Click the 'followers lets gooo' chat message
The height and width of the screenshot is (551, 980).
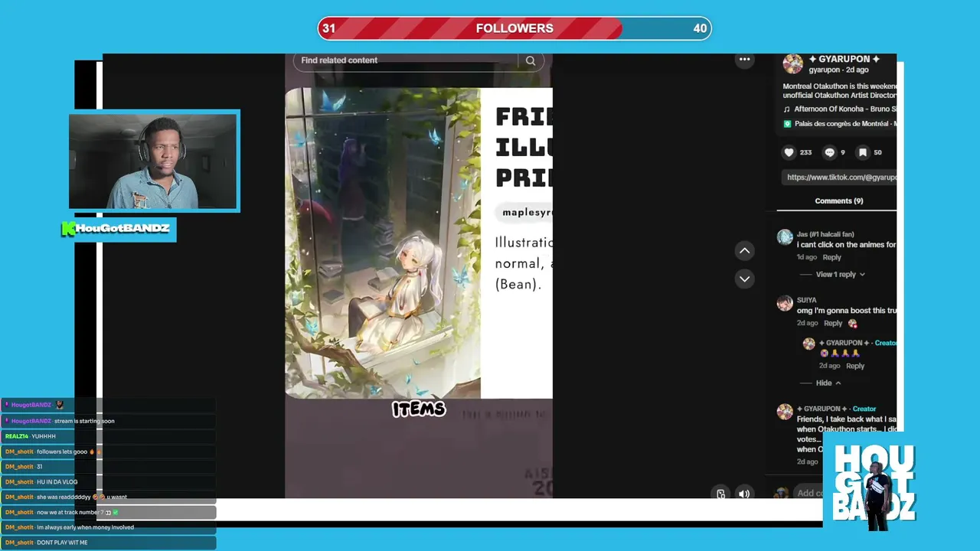point(108,452)
